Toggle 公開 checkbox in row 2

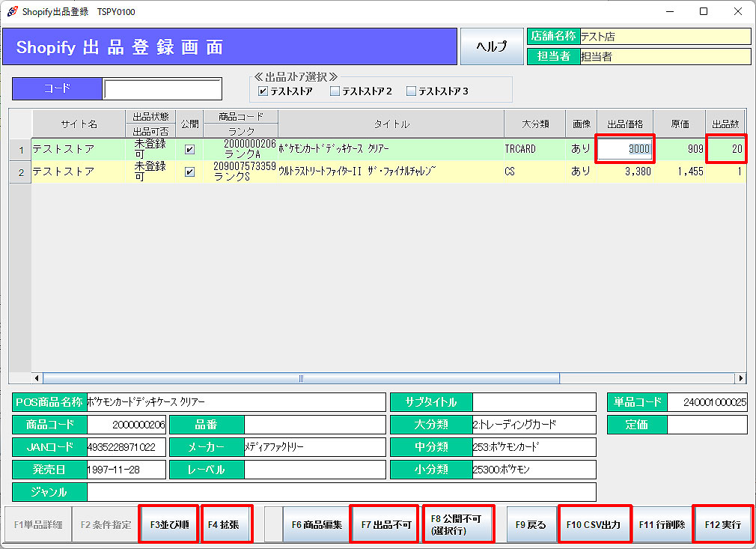[x=189, y=172]
